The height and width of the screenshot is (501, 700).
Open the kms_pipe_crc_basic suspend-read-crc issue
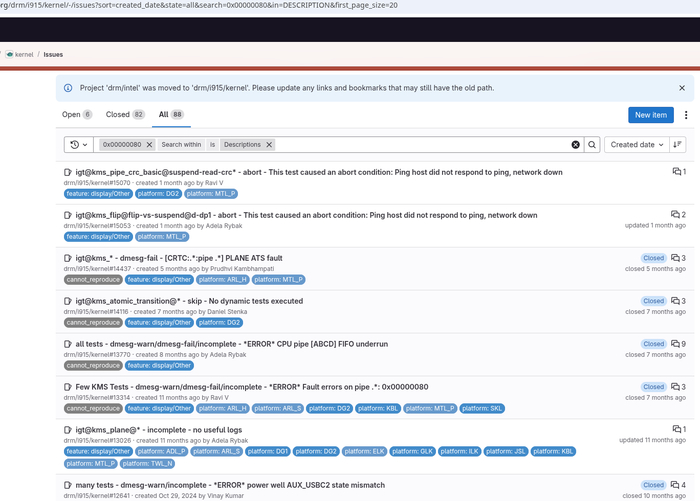coord(319,172)
